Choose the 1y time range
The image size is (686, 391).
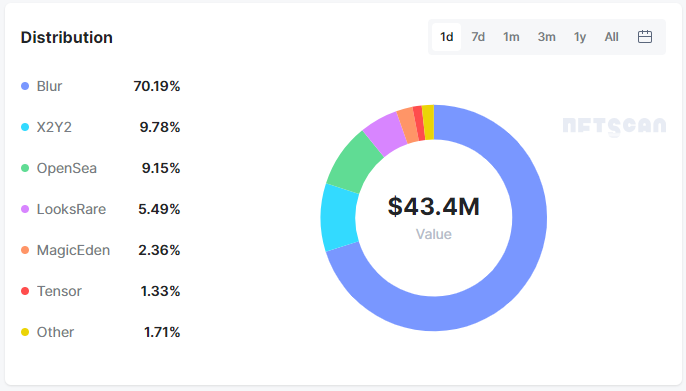tap(580, 37)
